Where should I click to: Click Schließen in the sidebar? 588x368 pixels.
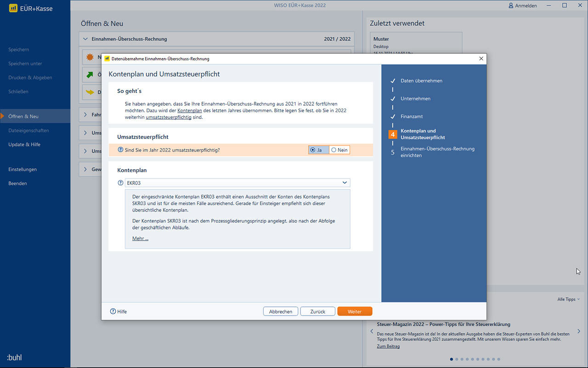[x=18, y=92]
